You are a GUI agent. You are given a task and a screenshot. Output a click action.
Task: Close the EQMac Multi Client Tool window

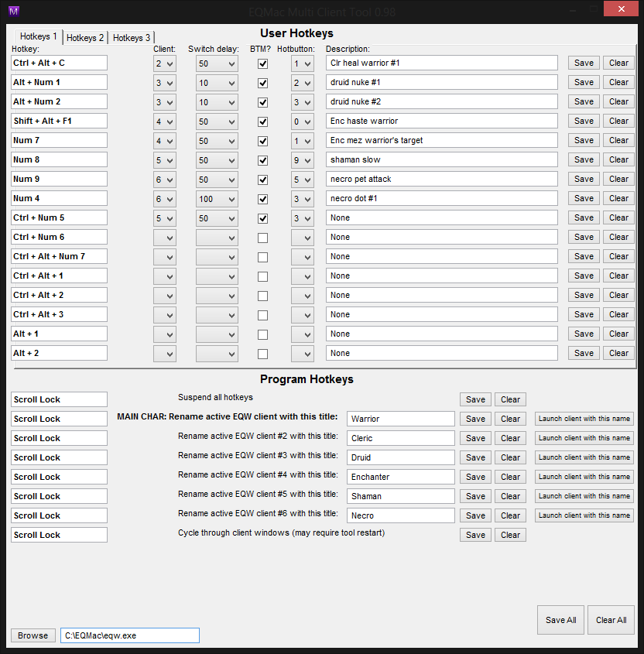point(621,9)
